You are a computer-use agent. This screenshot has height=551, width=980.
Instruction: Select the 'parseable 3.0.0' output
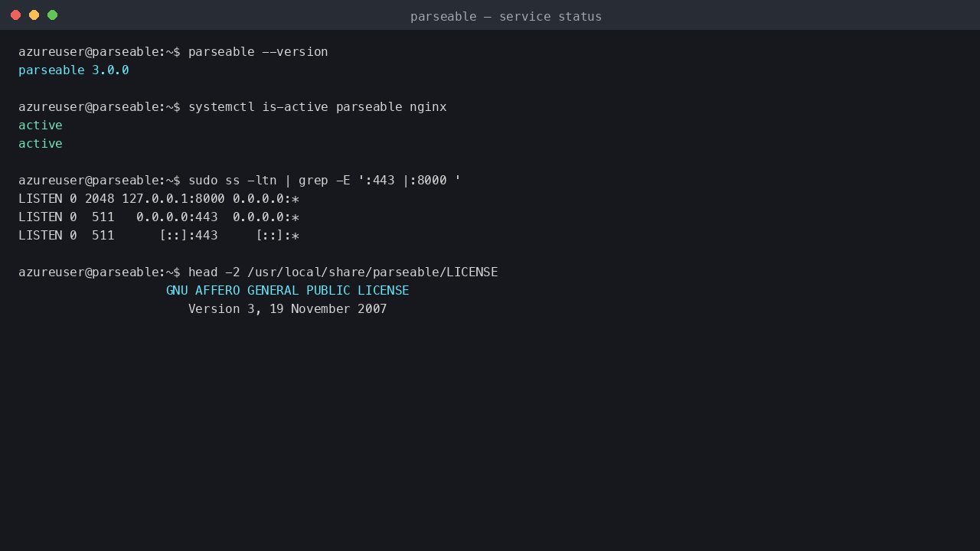(x=73, y=70)
